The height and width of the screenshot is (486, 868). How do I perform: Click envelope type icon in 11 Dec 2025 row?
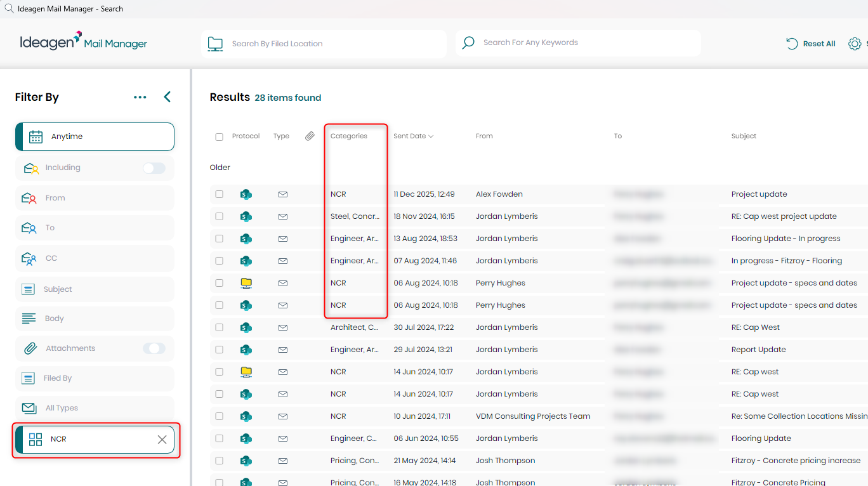pyautogui.click(x=283, y=194)
